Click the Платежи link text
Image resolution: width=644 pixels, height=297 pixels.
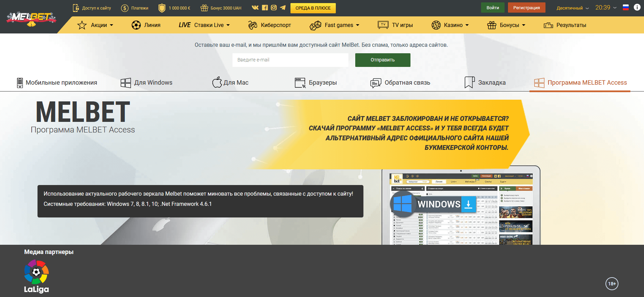(x=140, y=8)
